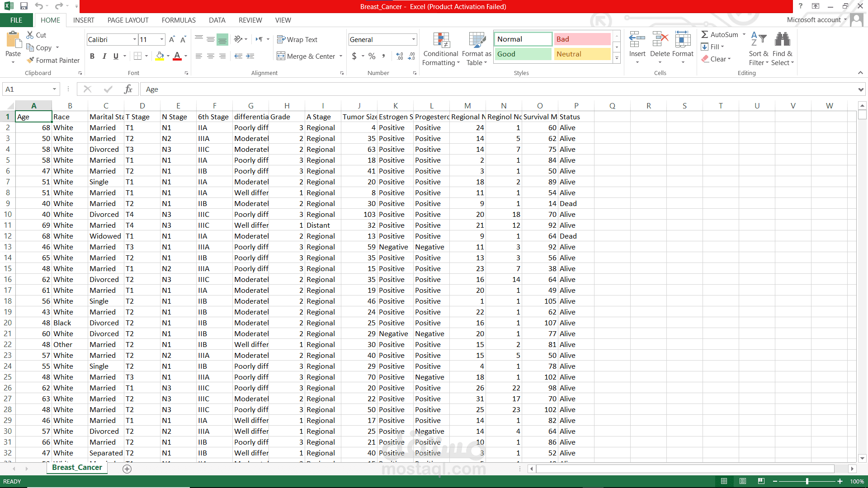Viewport: 868px width, 488px height.
Task: Apply bold formatting with the B icon
Action: pos(92,56)
